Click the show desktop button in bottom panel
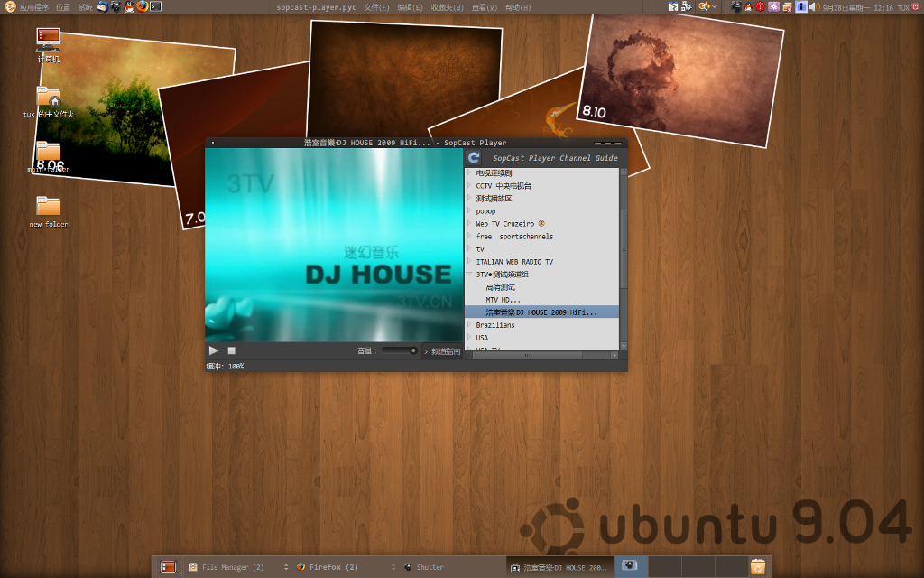This screenshot has width=924, height=578. 168,567
